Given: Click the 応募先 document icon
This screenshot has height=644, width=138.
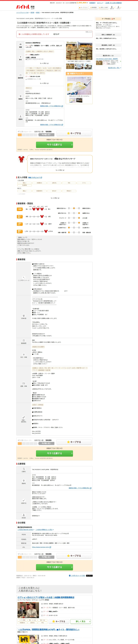Looking at the screenshot, I should pyautogui.click(x=24, y=469).
